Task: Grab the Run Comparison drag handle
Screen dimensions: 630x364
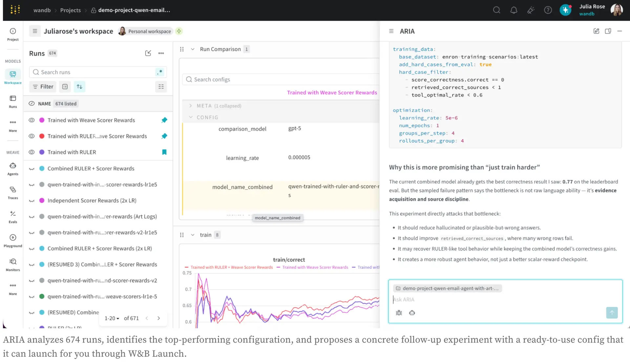Action: pyautogui.click(x=182, y=49)
